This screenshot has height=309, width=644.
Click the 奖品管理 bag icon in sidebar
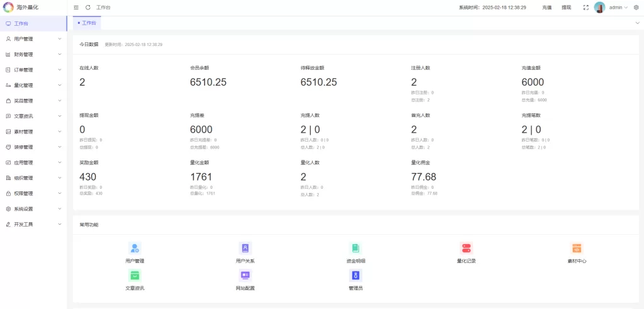point(8,101)
